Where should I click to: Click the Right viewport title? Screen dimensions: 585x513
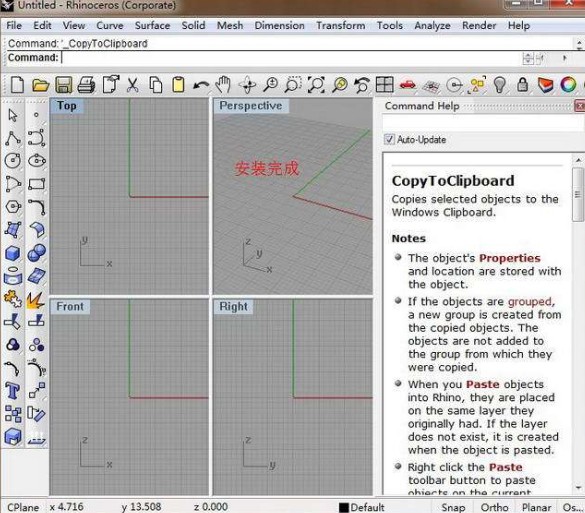[234, 307]
